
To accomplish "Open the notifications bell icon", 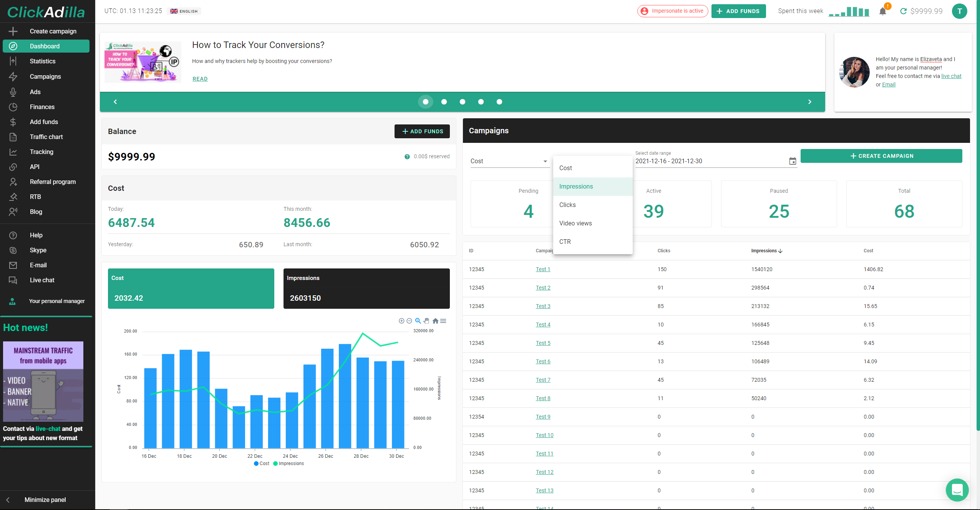I will [882, 11].
